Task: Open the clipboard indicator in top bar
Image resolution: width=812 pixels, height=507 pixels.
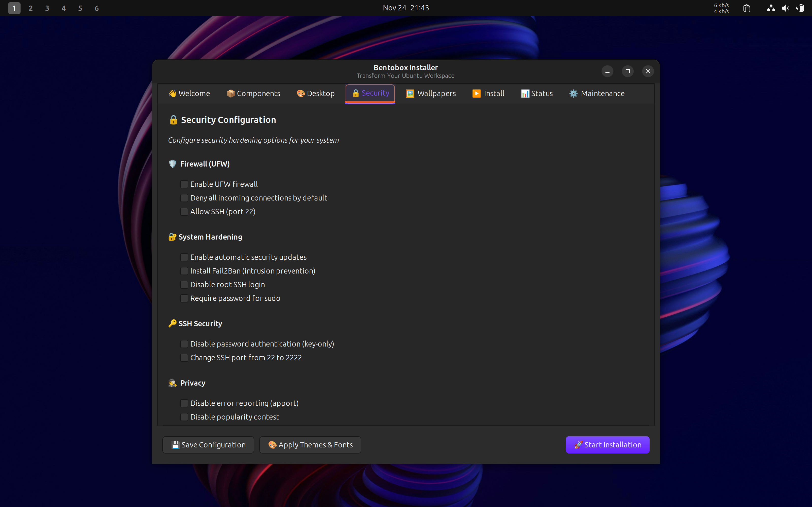Action: click(747, 8)
